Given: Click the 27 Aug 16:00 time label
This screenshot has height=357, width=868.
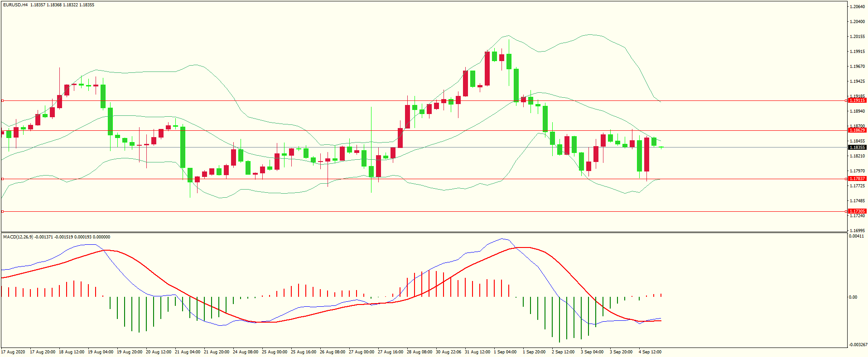Looking at the screenshot, I should 391,352.
